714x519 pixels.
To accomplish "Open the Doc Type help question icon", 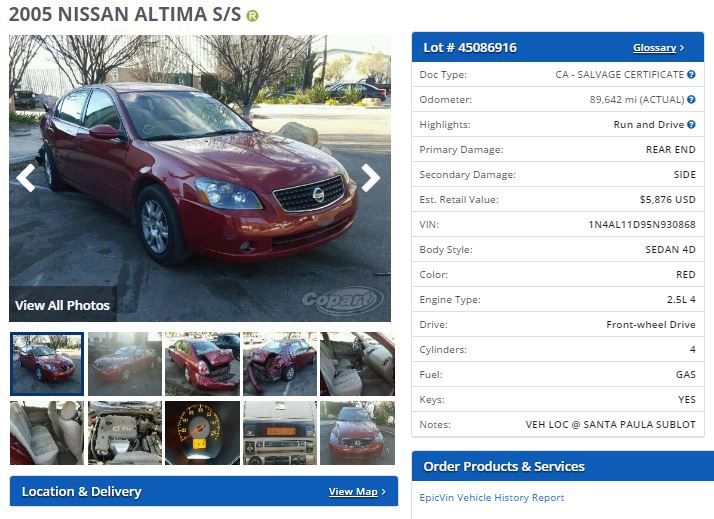I will [691, 74].
